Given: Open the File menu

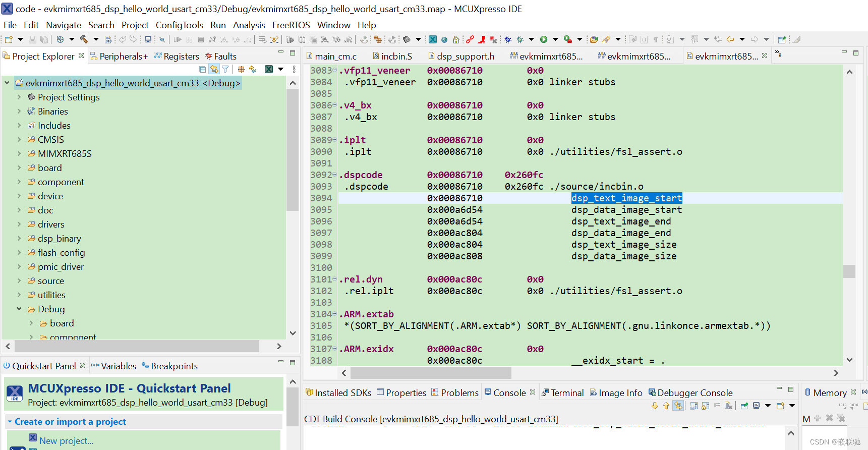Looking at the screenshot, I should (x=10, y=25).
